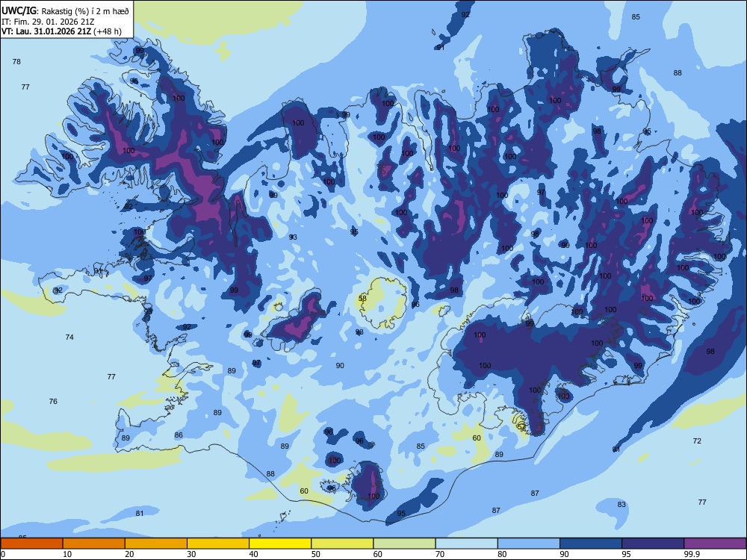This screenshot has height=560, width=747.
Task: Pick the light orange 20–30 legend swatch
Action: click(x=156, y=544)
